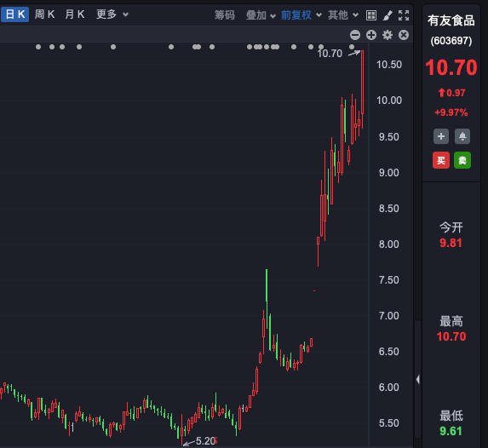This screenshot has height=448, width=488.
Task: Click the 10.50 price axis label
Action: pos(389,65)
